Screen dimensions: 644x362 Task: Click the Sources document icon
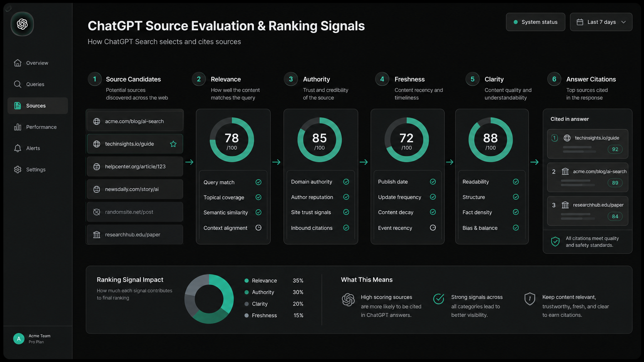coord(18,105)
